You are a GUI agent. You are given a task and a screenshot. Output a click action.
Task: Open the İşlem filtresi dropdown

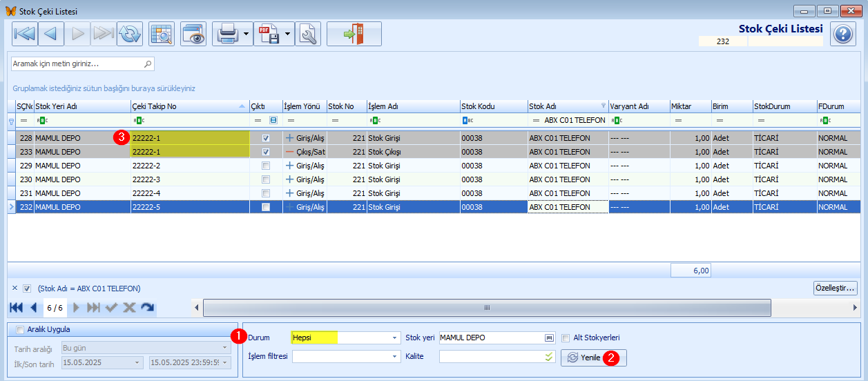[396, 356]
